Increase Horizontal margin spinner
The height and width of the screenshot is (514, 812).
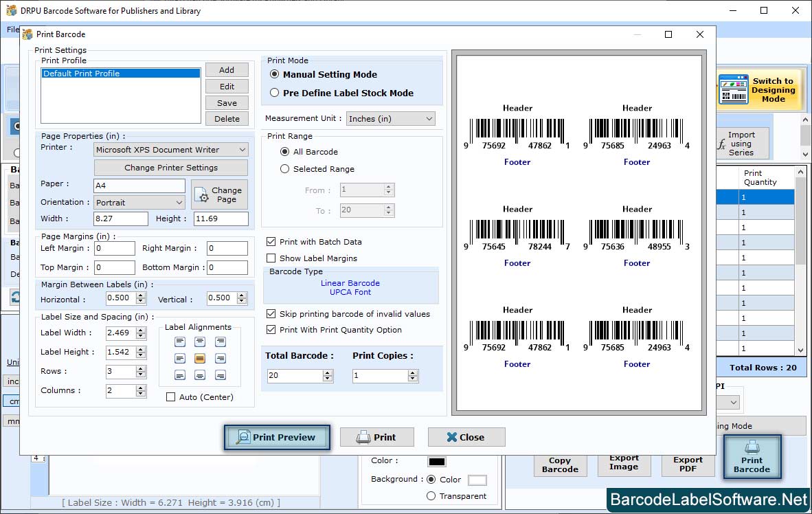141,295
